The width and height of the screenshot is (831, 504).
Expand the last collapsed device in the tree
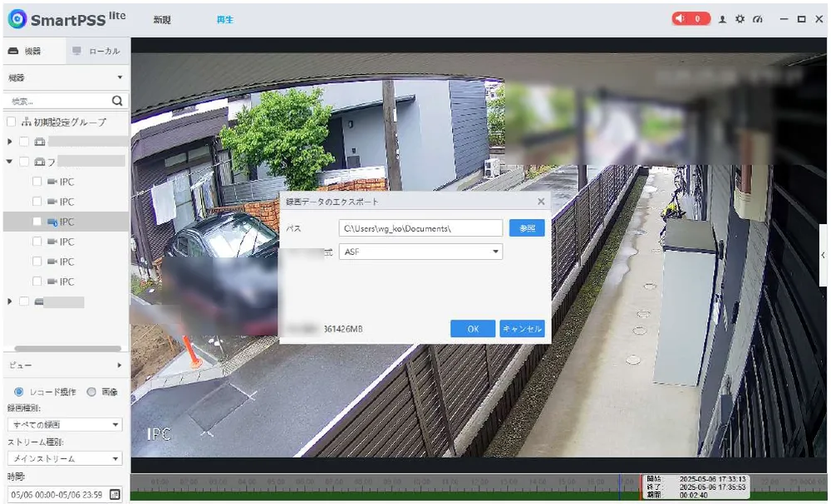(x=9, y=301)
